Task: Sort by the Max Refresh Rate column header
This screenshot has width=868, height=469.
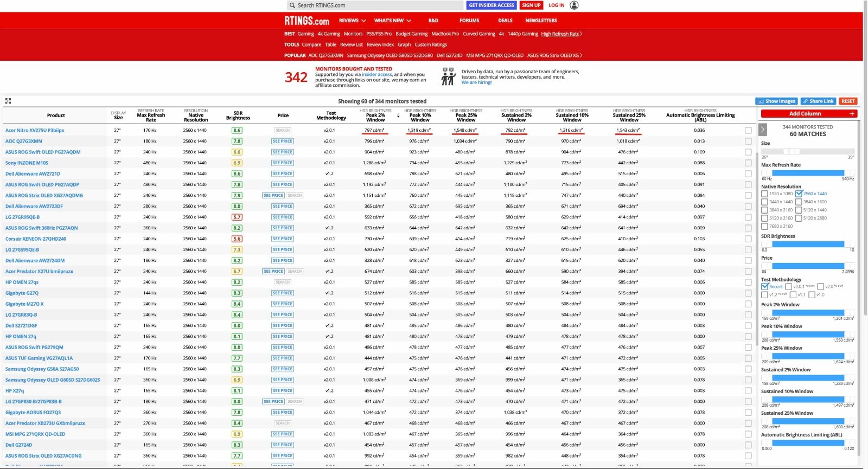Action: (x=151, y=115)
